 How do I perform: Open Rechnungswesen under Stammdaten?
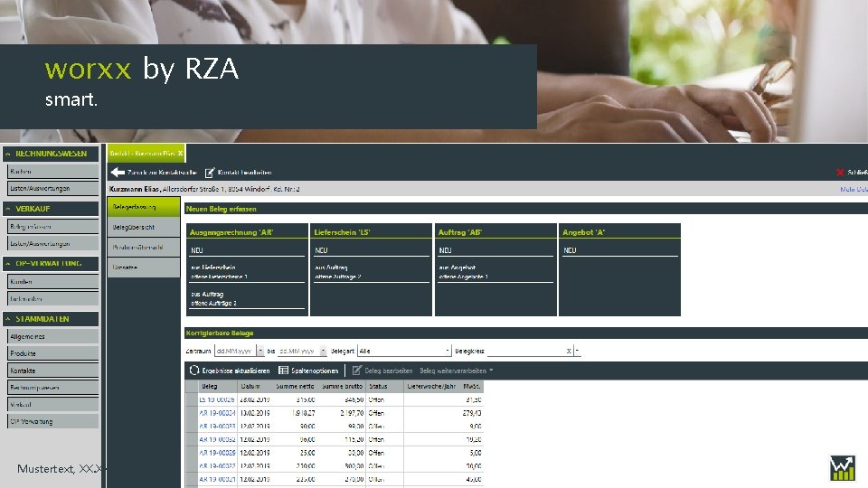52,388
